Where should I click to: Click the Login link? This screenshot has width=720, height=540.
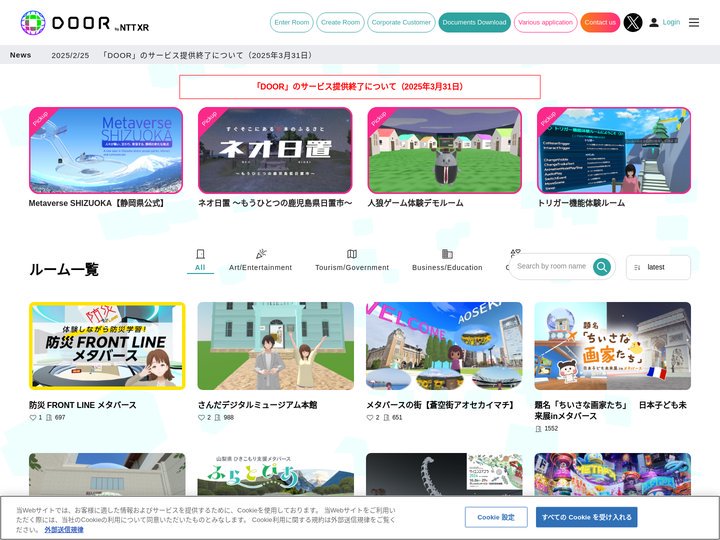(x=671, y=22)
